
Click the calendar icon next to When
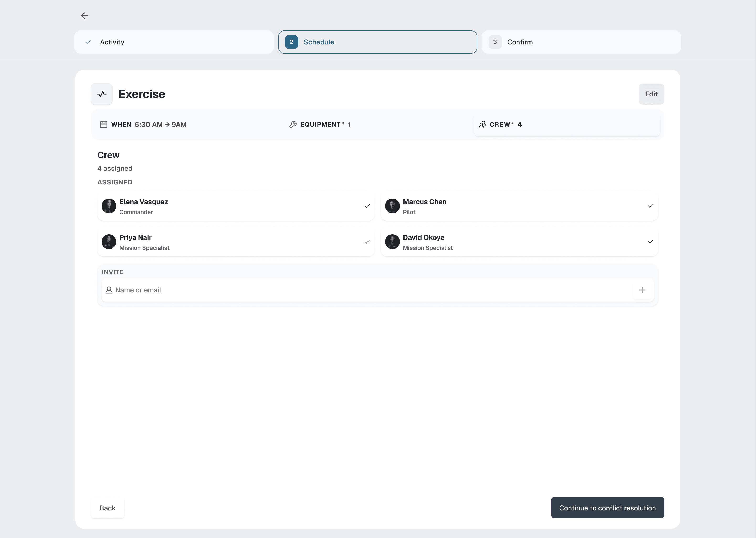104,125
